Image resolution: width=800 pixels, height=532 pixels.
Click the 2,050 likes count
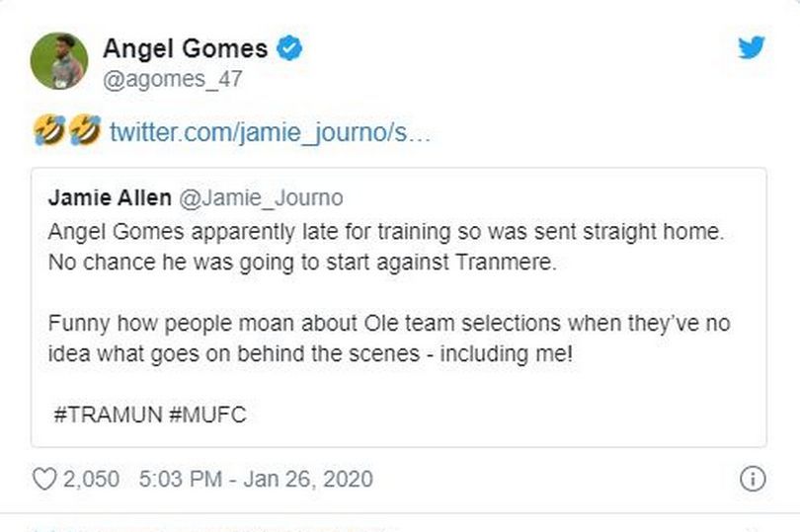91,480
